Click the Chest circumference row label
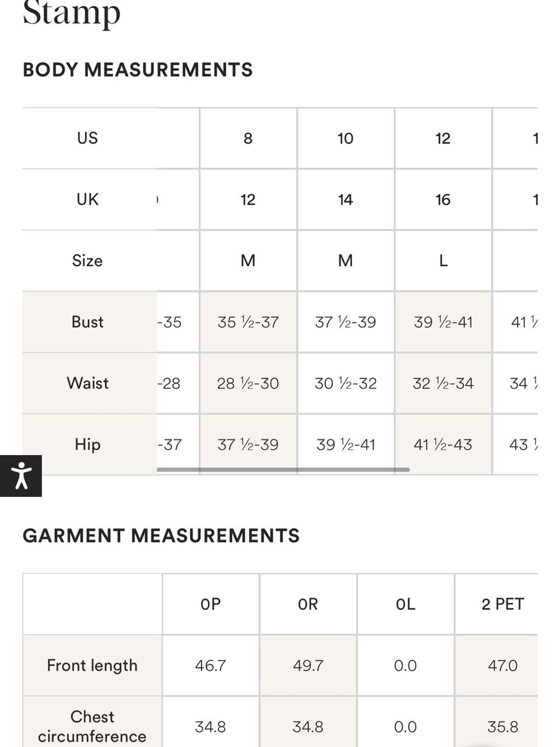Screen dimensions: 560x747 [92, 726]
